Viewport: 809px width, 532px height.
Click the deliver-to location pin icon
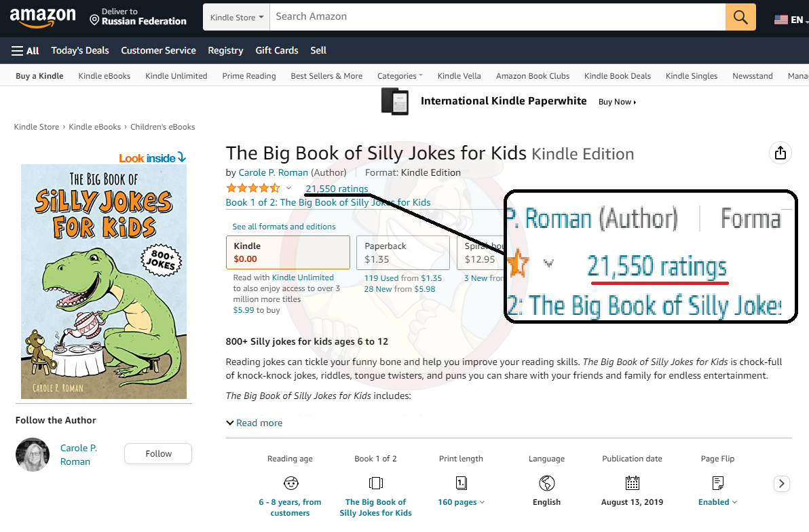coord(94,20)
